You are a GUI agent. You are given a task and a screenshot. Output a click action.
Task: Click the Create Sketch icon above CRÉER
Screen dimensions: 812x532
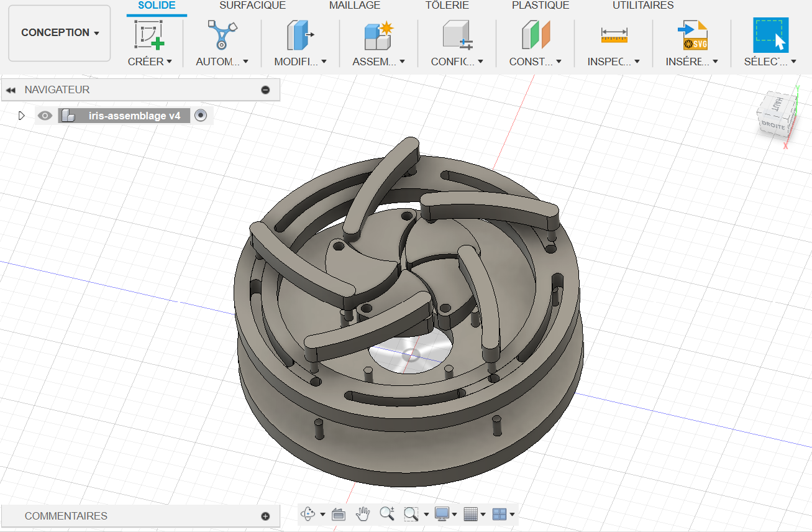[149, 35]
